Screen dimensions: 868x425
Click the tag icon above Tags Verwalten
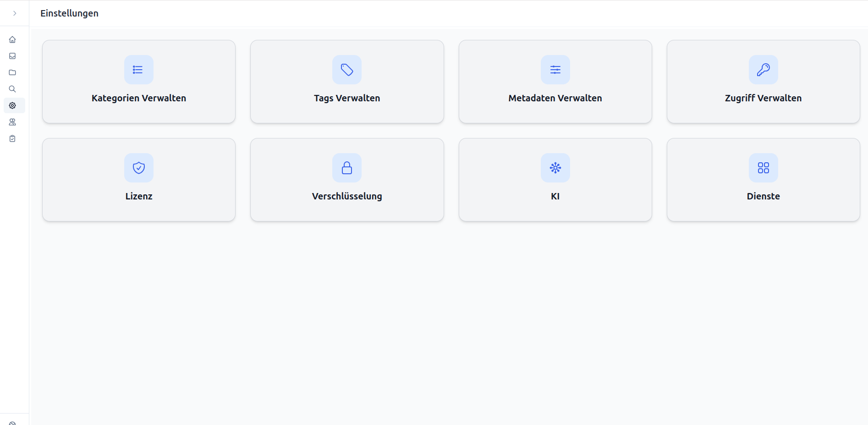[x=347, y=70]
